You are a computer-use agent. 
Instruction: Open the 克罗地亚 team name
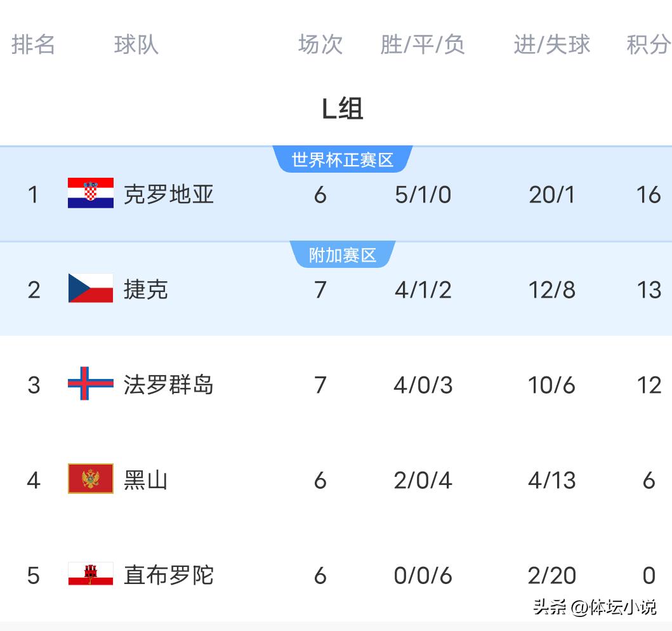[169, 194]
